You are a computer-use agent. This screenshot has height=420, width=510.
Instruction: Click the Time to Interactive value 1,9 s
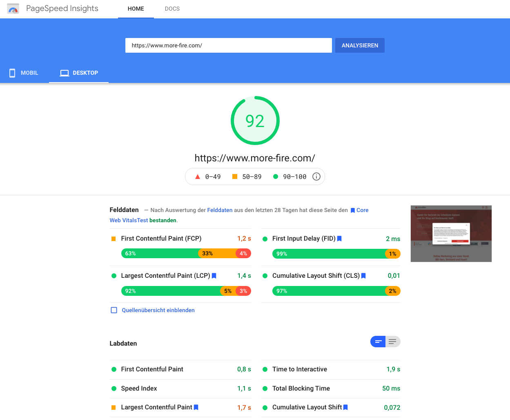(x=393, y=369)
